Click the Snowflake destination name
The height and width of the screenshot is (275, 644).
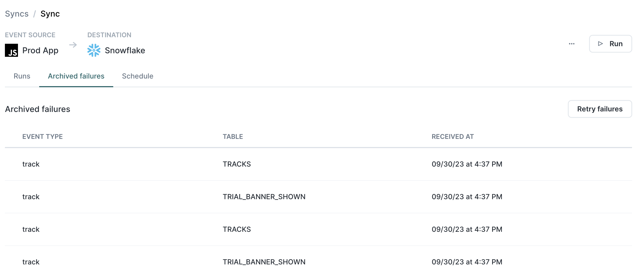[125, 51]
